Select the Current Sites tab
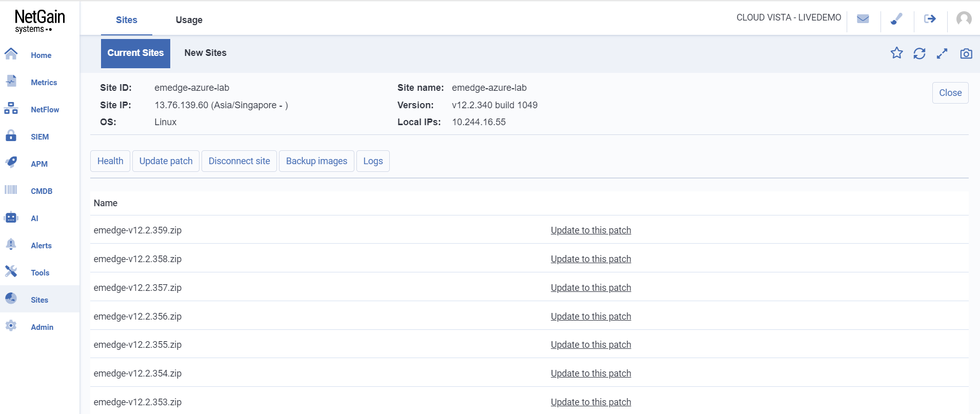Image resolution: width=980 pixels, height=414 pixels. click(x=135, y=53)
